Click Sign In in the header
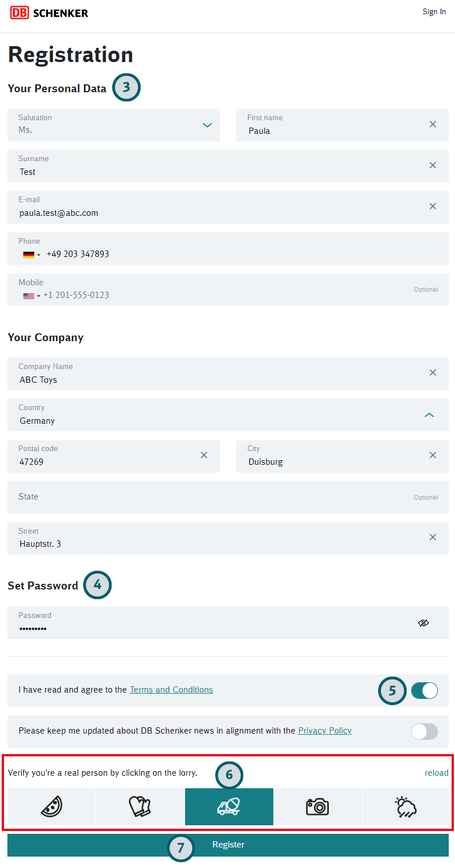 pyautogui.click(x=434, y=12)
